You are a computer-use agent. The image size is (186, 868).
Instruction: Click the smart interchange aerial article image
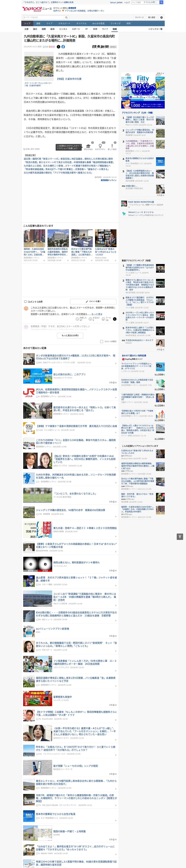coord(39,66)
